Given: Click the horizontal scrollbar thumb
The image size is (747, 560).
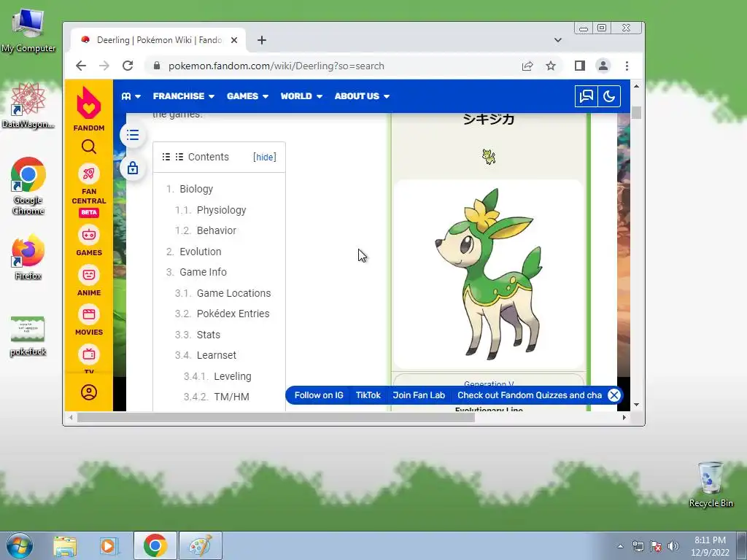Looking at the screenshot, I should coord(276,418).
